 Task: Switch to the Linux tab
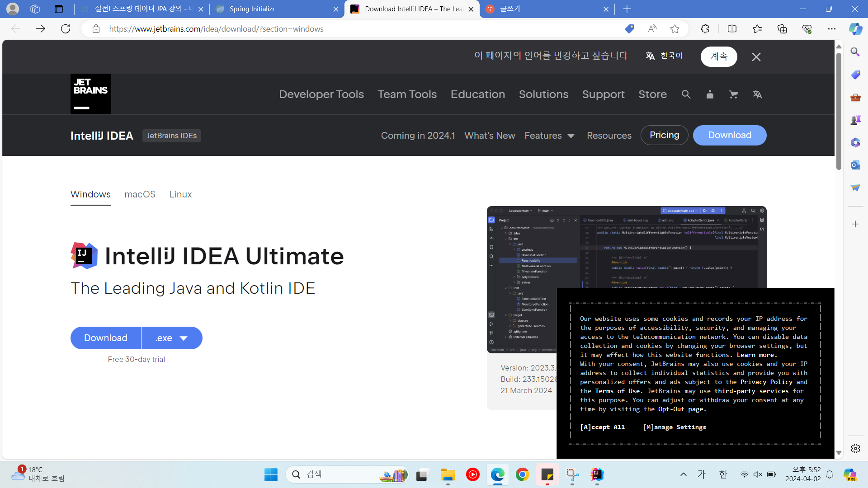pos(180,194)
